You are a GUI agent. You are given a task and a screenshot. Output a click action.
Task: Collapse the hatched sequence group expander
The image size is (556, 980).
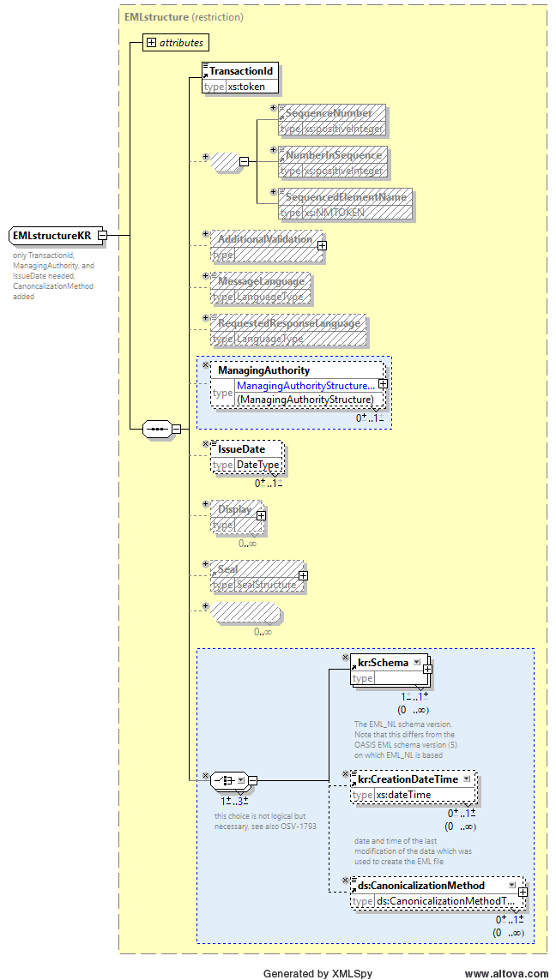coord(244,162)
